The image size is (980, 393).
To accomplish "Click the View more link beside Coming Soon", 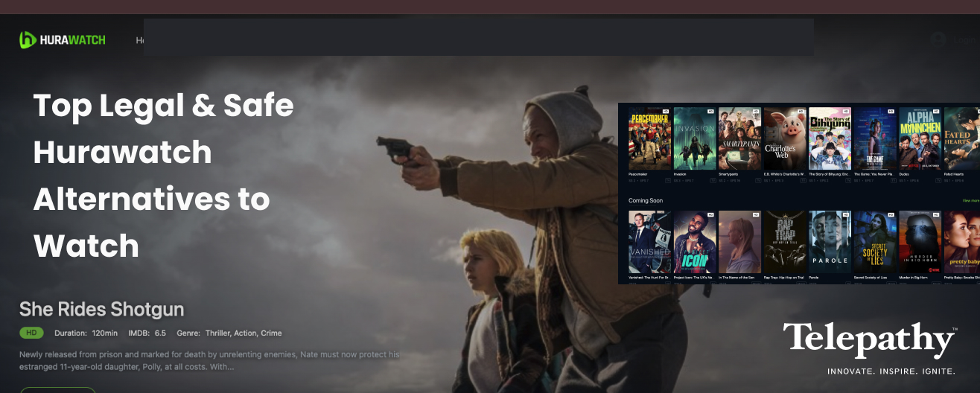I will coord(970,200).
